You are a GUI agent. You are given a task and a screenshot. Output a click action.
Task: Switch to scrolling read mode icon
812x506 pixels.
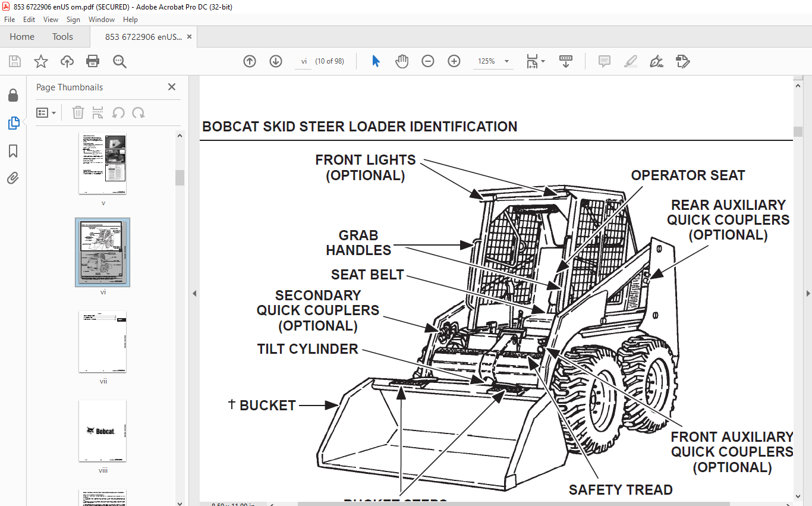click(x=565, y=61)
